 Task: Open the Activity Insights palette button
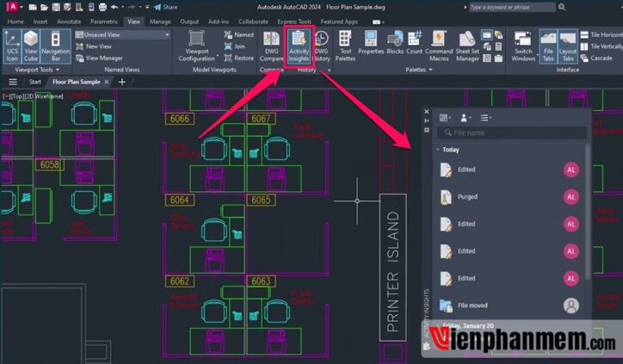tap(299, 46)
